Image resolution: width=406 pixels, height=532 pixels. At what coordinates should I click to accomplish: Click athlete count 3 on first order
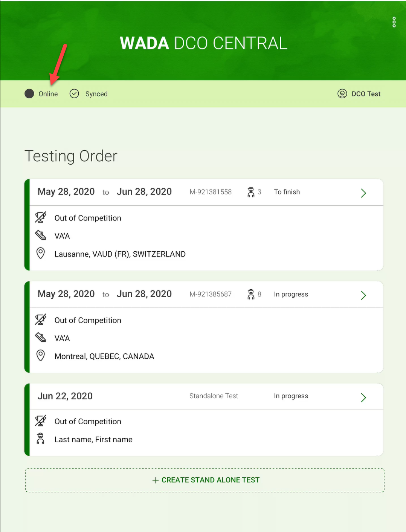coord(259,192)
